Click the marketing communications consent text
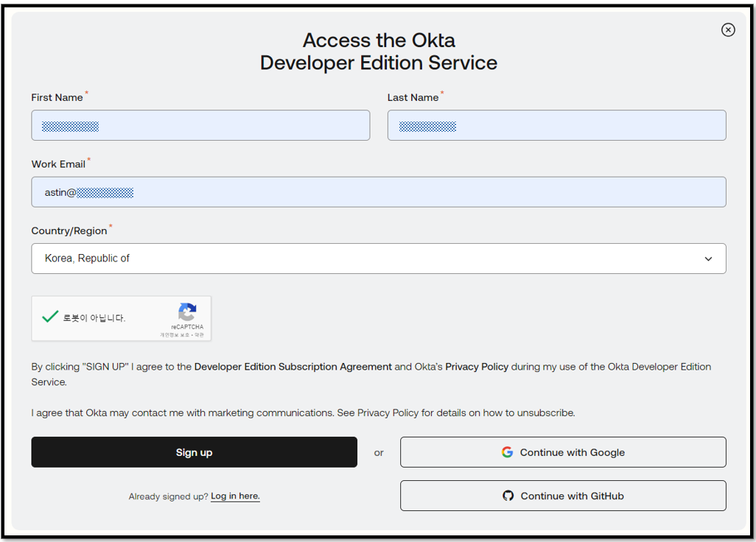756x542 pixels. [x=303, y=413]
